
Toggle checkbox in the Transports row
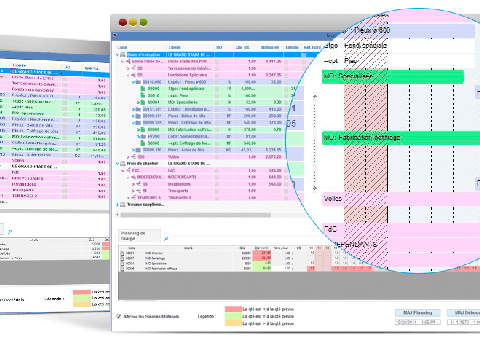point(217,191)
